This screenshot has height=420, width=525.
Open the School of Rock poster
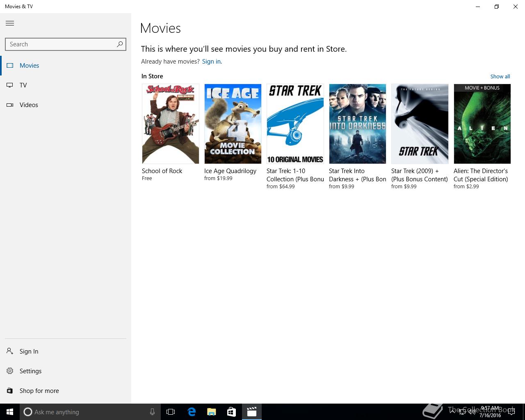click(x=171, y=124)
